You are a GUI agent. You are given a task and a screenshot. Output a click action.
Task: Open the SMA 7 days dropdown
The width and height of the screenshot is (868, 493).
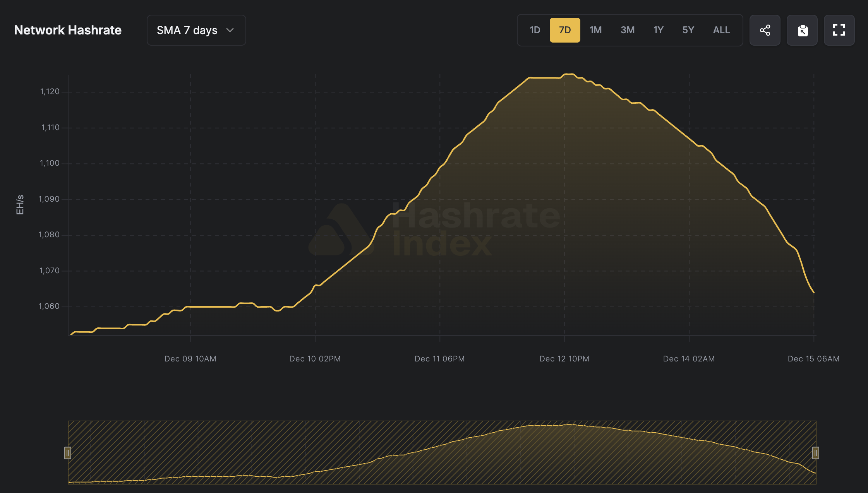[x=196, y=30]
